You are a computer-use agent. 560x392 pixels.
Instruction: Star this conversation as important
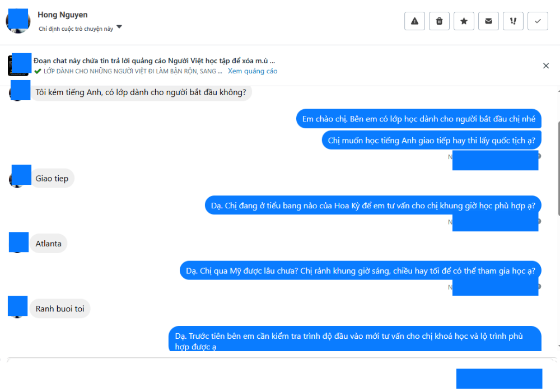[x=464, y=21]
